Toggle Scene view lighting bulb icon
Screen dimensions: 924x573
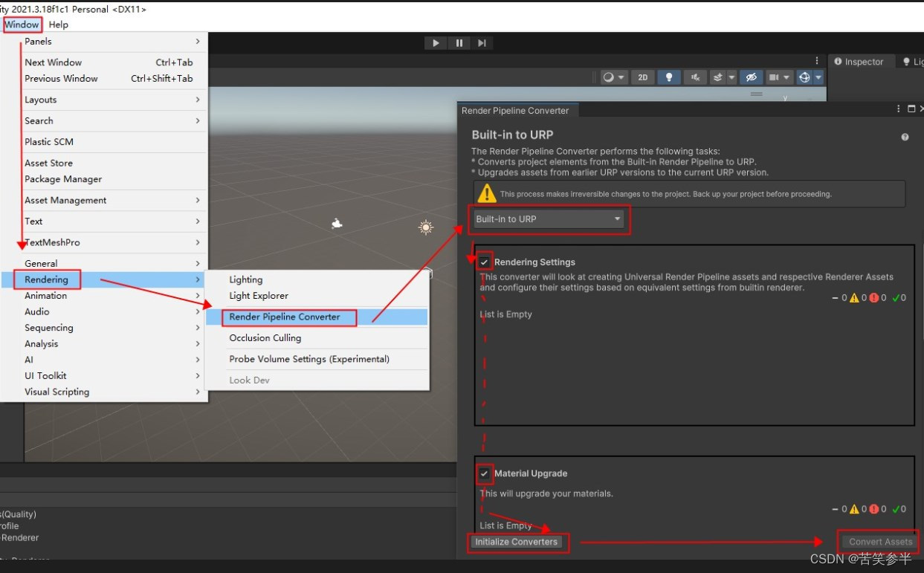[668, 77]
